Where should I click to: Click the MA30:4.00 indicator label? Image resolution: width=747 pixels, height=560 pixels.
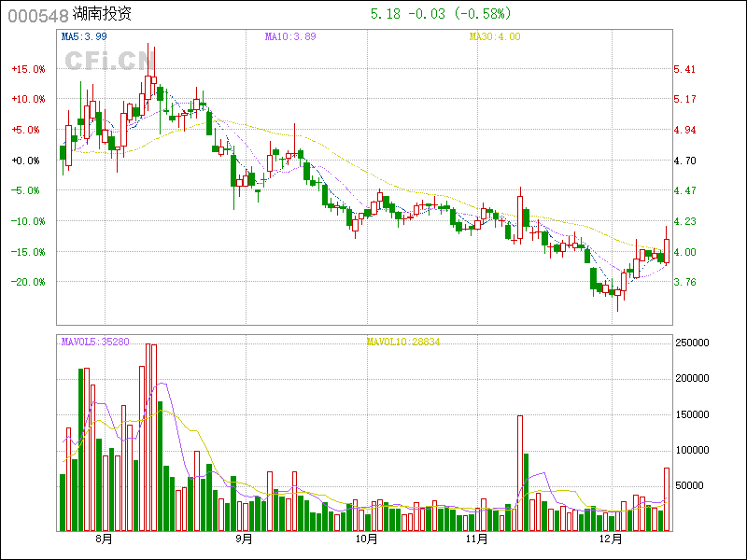pos(495,36)
